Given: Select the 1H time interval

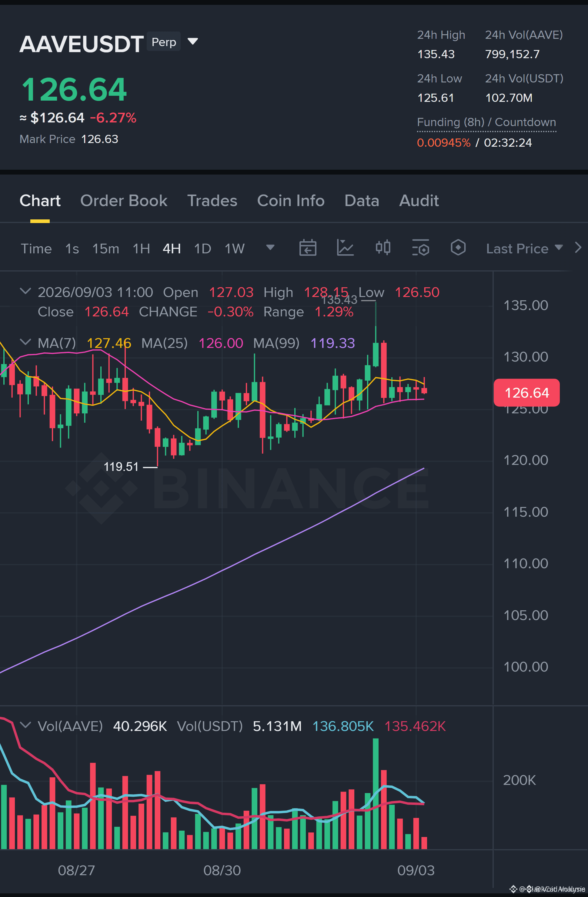Looking at the screenshot, I should click(141, 249).
